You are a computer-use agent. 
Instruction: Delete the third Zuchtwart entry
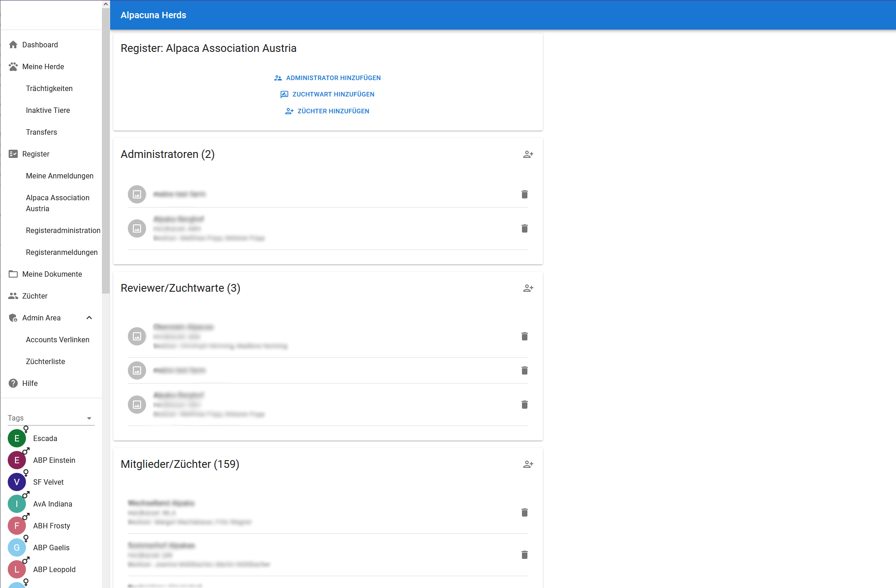pyautogui.click(x=525, y=405)
